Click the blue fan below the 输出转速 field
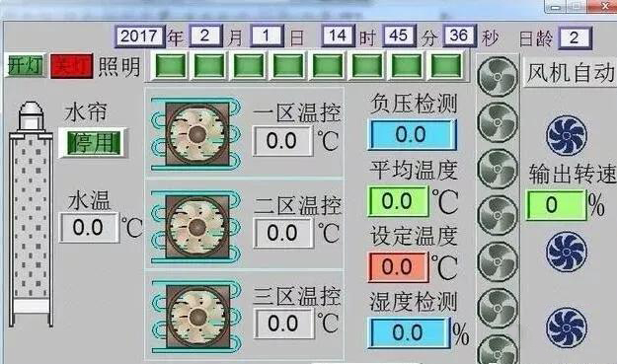 coord(567,252)
